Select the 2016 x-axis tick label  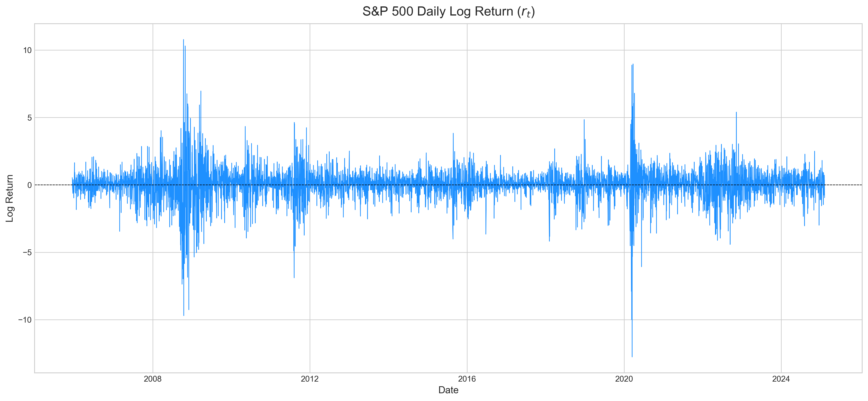point(467,379)
